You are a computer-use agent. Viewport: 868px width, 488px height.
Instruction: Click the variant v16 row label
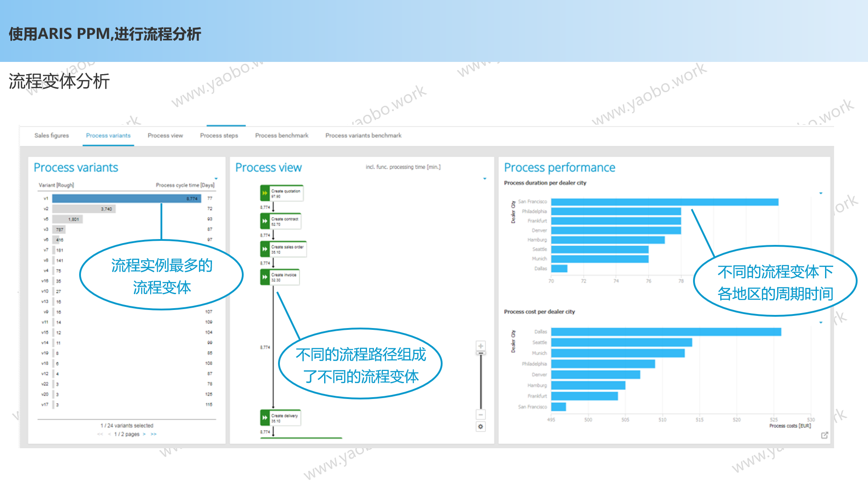[x=45, y=281]
